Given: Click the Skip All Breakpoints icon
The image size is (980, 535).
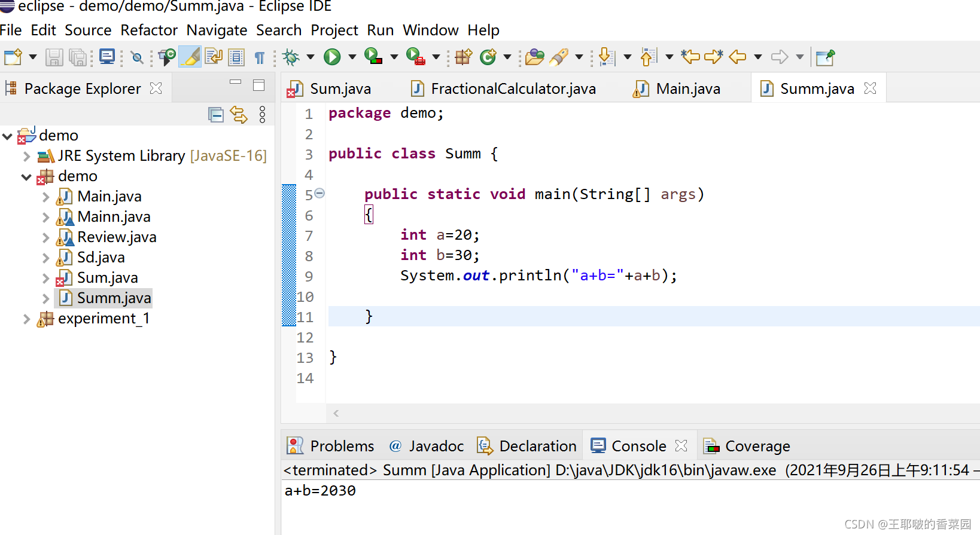Looking at the screenshot, I should click(137, 57).
